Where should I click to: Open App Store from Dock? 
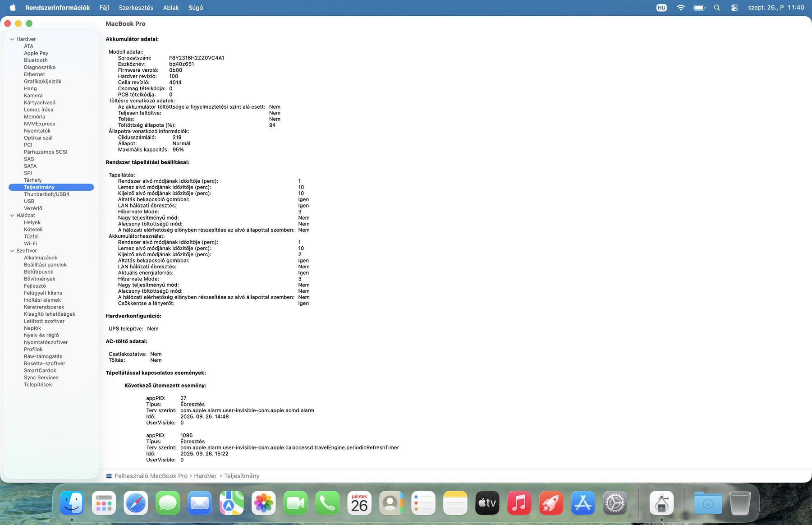(x=583, y=503)
